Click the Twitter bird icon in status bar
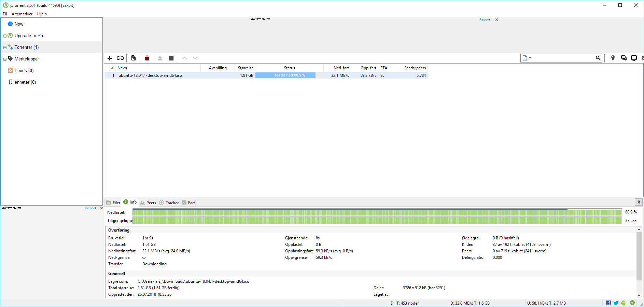This screenshot has height=307, width=644. click(x=616, y=303)
